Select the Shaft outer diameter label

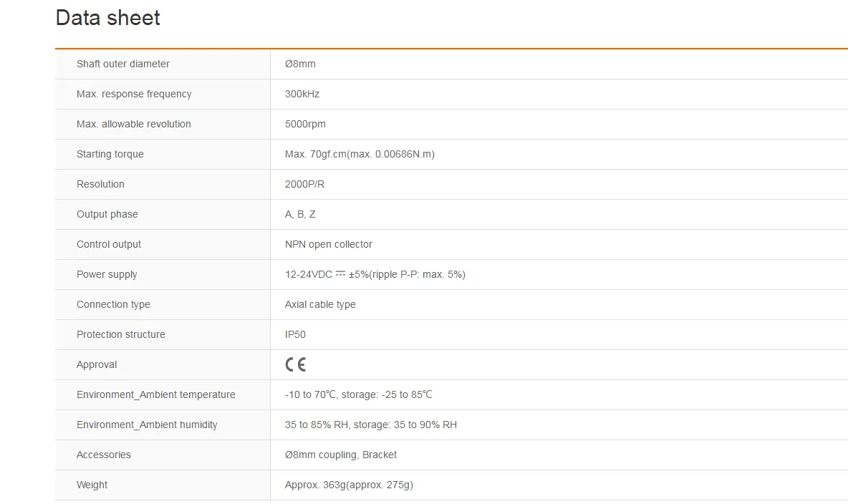pos(122,64)
